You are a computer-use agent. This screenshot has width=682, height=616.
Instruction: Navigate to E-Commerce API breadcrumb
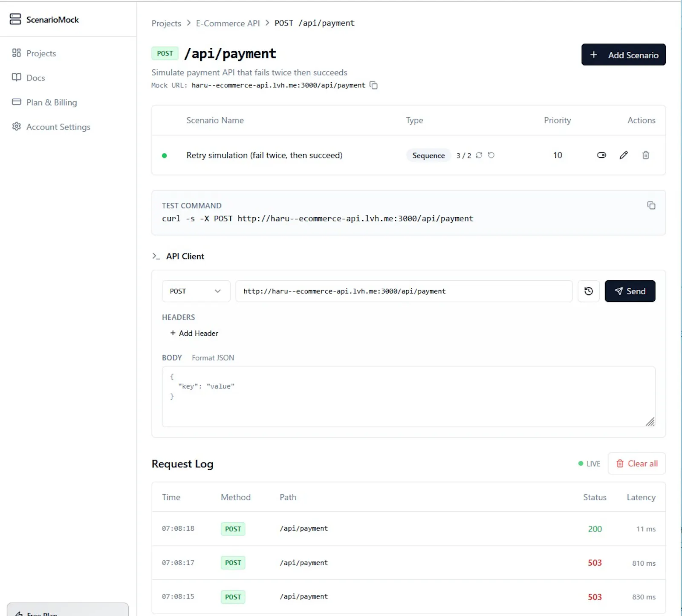228,23
